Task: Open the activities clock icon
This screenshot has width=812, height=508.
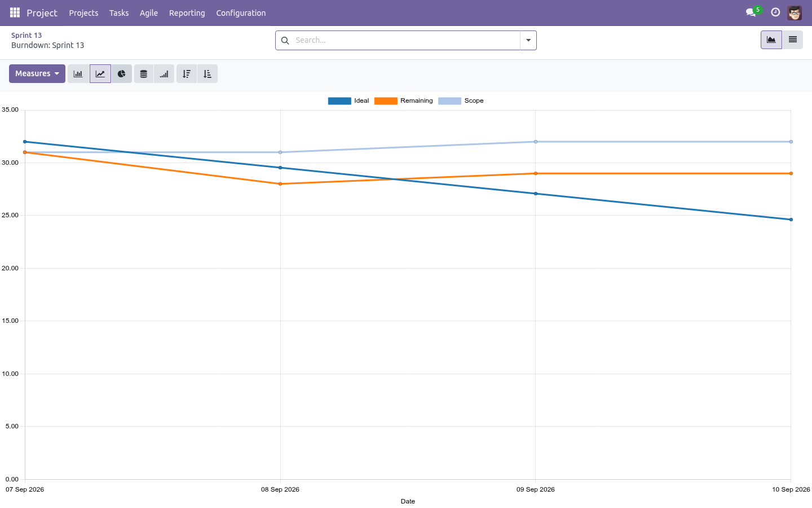Action: click(x=775, y=12)
